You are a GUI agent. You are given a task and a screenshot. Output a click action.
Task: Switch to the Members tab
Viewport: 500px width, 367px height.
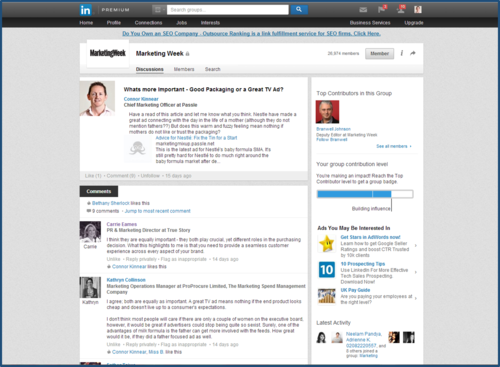[184, 69]
